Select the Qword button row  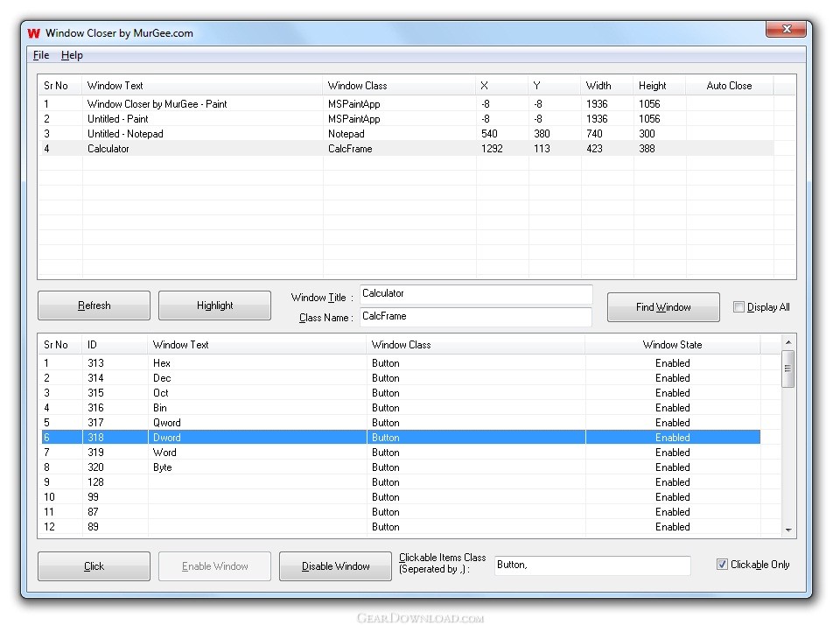pyautogui.click(x=401, y=423)
